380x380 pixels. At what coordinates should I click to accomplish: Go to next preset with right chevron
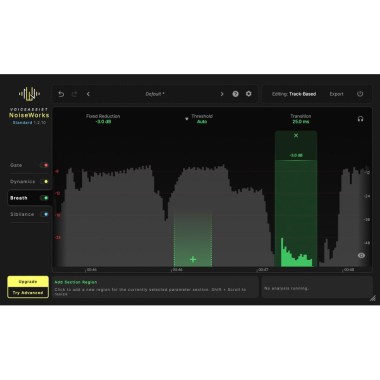coord(222,94)
